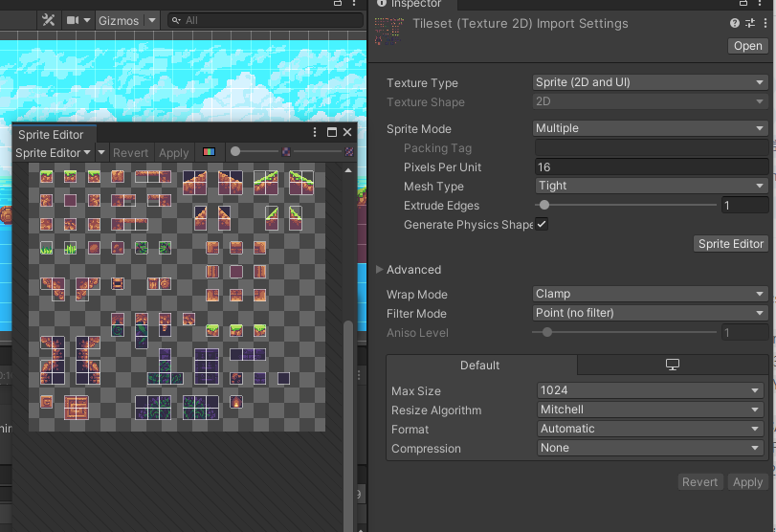Select the plain purple square tile in second row
This screenshot has height=532, width=776.
tap(70, 200)
